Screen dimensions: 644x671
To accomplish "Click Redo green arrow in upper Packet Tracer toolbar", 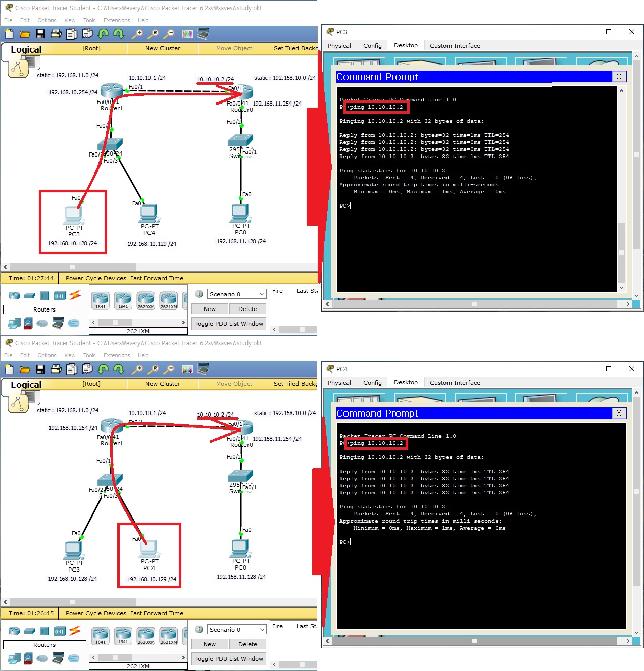I will click(x=119, y=34).
